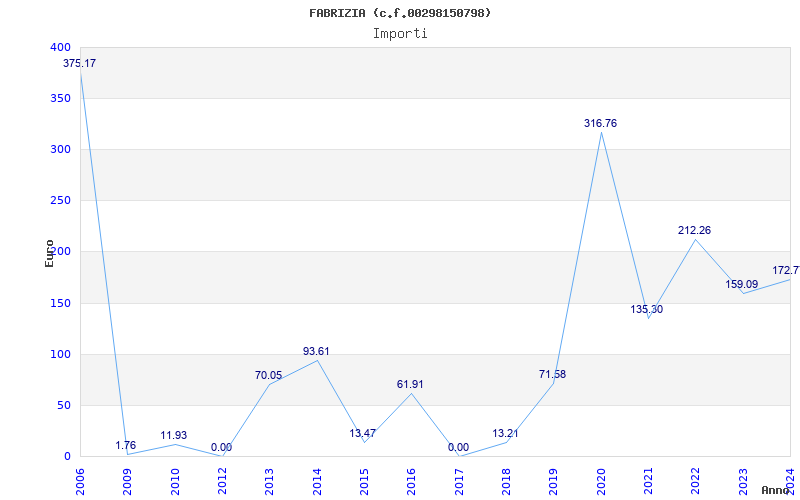Viewport: 800px width, 500px height.
Task: Click the 400 y-axis tick label
Action: pos(60,47)
